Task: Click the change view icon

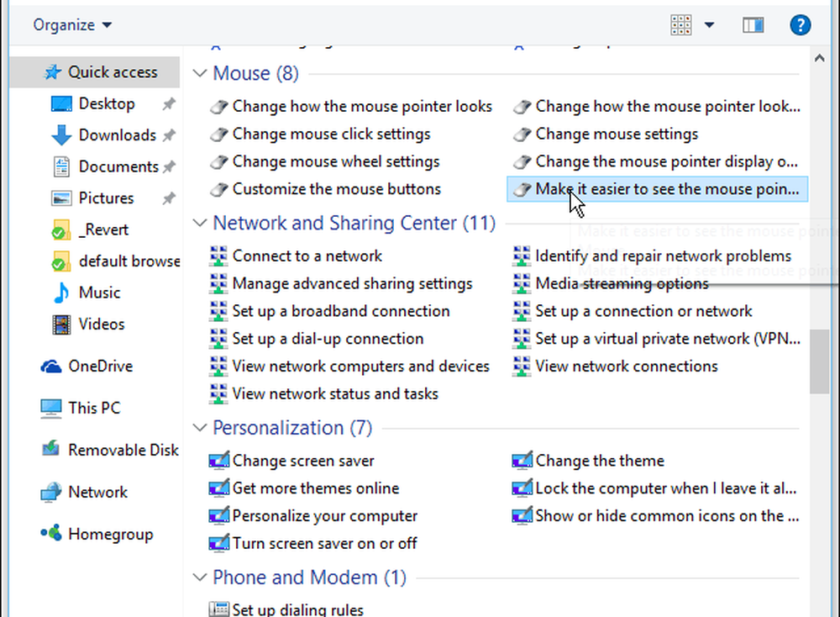Action: 681,24
